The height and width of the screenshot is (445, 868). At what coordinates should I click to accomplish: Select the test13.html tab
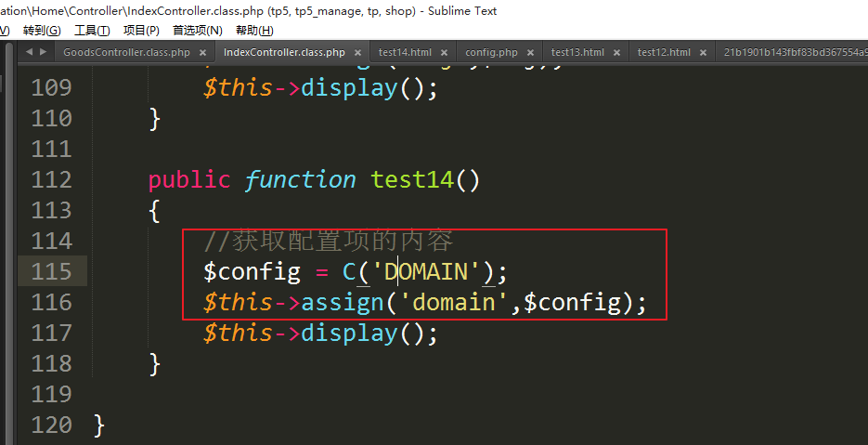(x=577, y=53)
